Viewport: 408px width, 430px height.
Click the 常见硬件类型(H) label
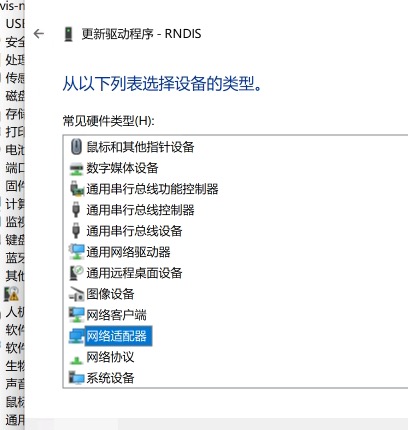[109, 121]
